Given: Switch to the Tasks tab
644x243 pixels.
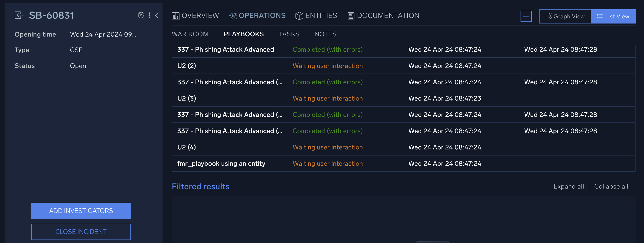Looking at the screenshot, I should 289,34.
